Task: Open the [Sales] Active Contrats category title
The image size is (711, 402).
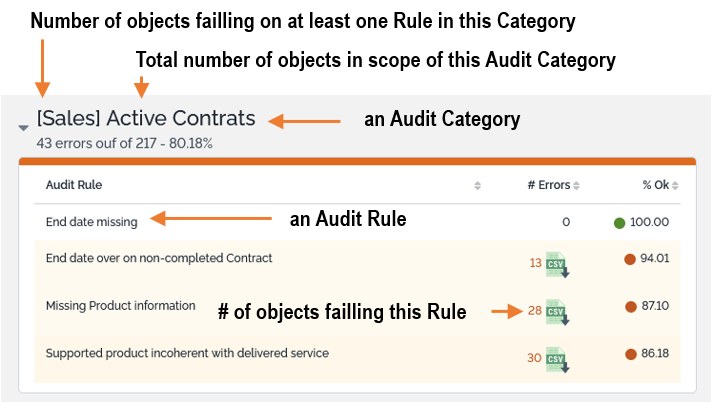Action: point(146,119)
